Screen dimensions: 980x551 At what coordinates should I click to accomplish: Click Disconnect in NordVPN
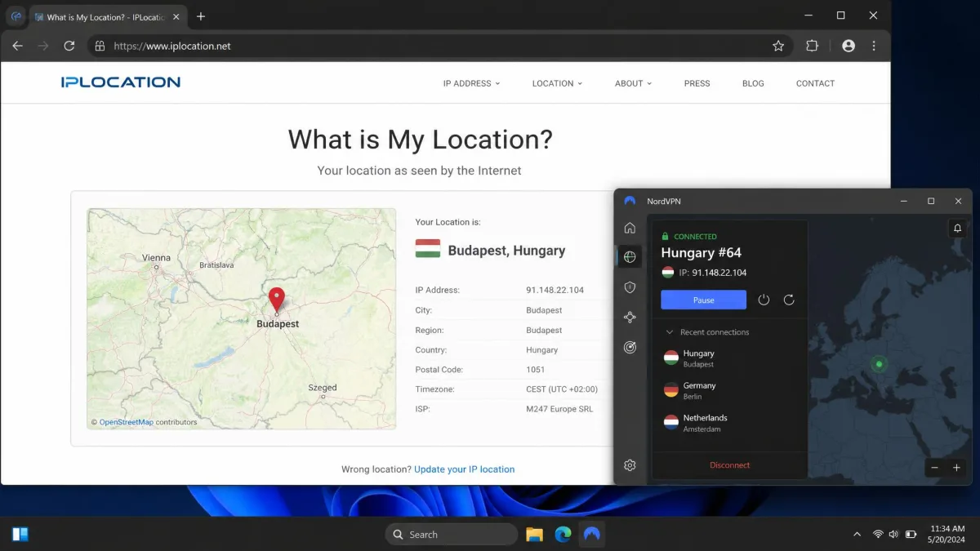[729, 465]
